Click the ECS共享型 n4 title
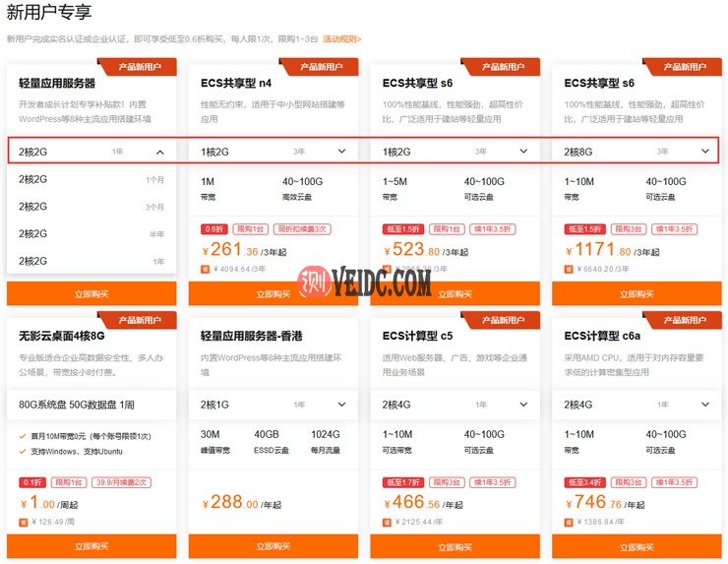 (236, 83)
